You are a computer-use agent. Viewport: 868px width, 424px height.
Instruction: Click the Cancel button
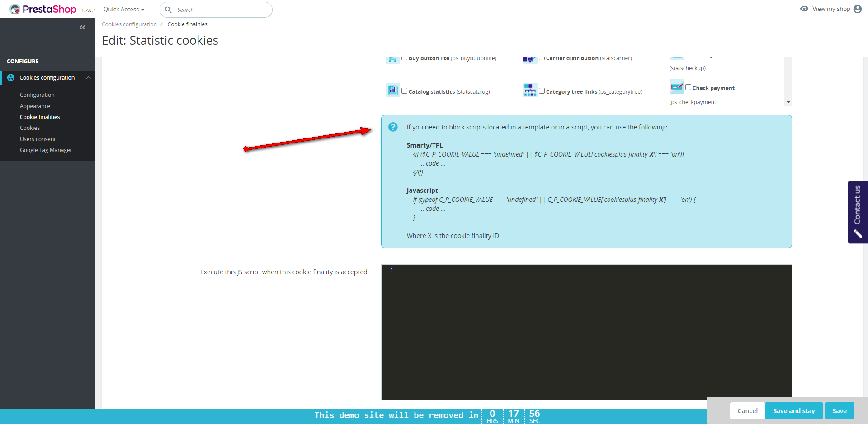coord(747,411)
